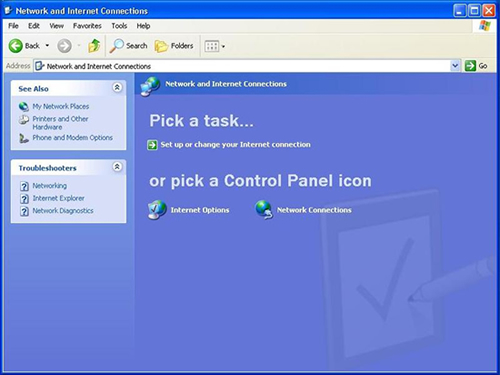The height and width of the screenshot is (375, 500).
Task: Open the File menu
Action: point(13,26)
